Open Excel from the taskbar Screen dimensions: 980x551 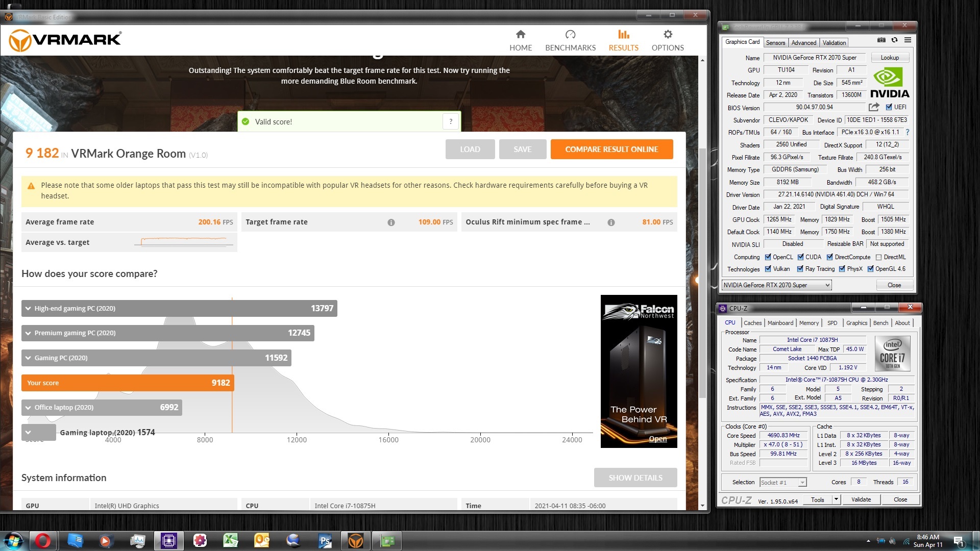(231, 541)
